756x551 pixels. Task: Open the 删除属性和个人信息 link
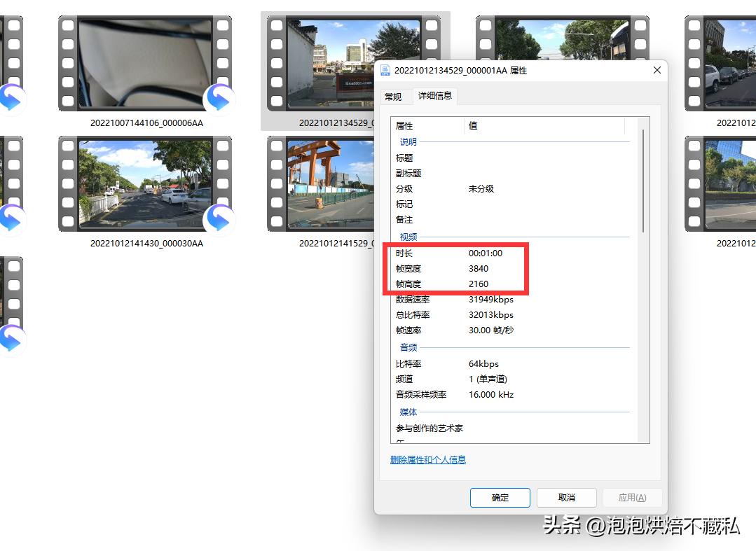click(x=427, y=459)
